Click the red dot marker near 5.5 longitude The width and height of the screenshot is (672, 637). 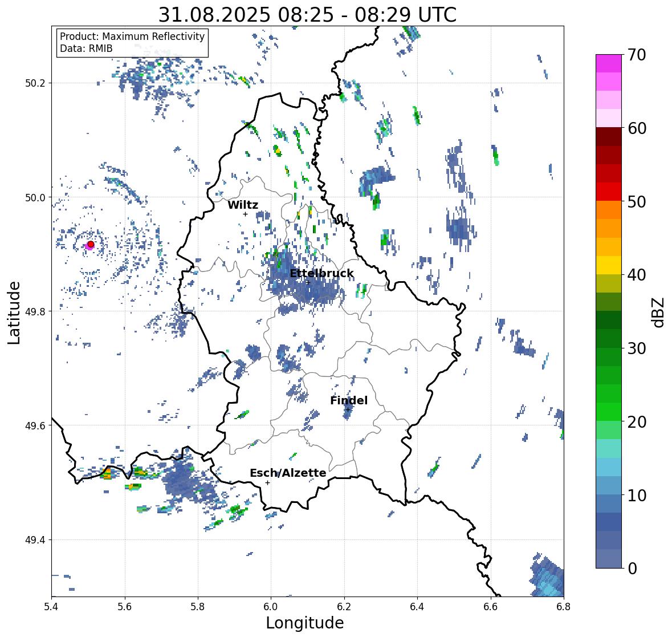91,244
